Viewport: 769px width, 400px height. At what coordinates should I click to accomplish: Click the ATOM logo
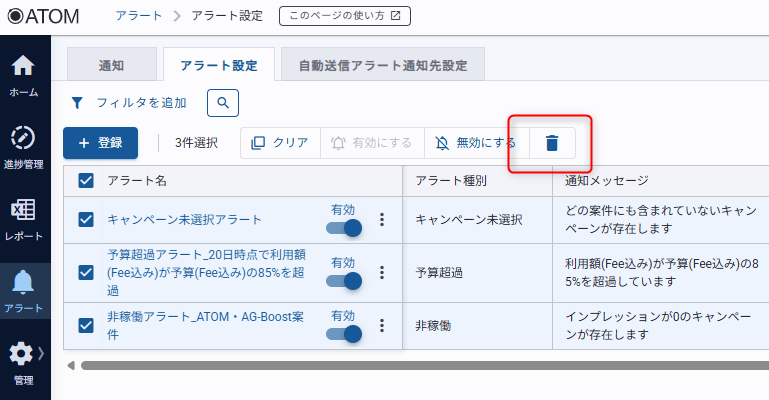tap(43, 16)
